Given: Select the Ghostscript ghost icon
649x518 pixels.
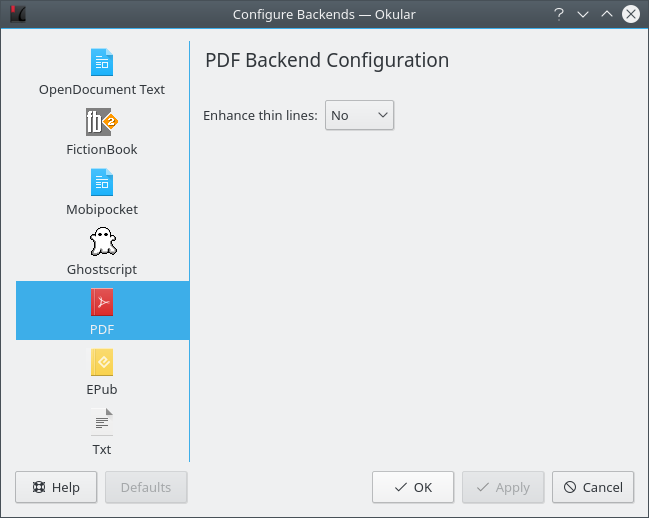Looking at the screenshot, I should pos(102,243).
